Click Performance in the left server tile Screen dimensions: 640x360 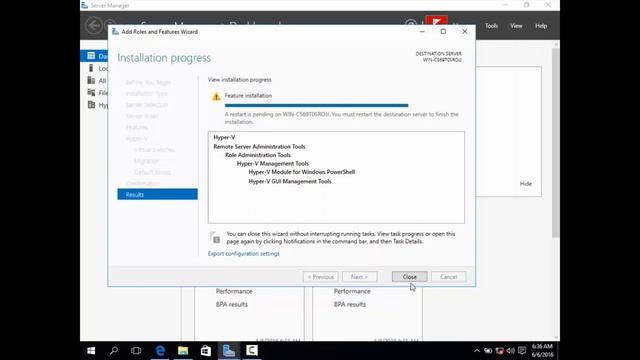click(x=234, y=291)
